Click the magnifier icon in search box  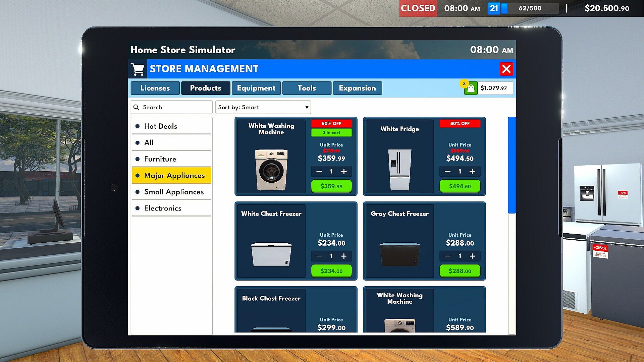click(x=136, y=107)
